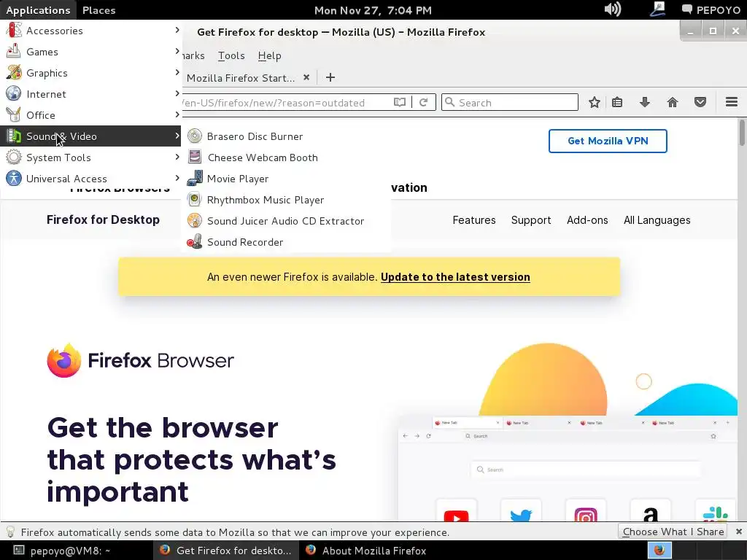Go to Firefox home page icon
Viewport: 747px width, 560px height.
[672, 102]
